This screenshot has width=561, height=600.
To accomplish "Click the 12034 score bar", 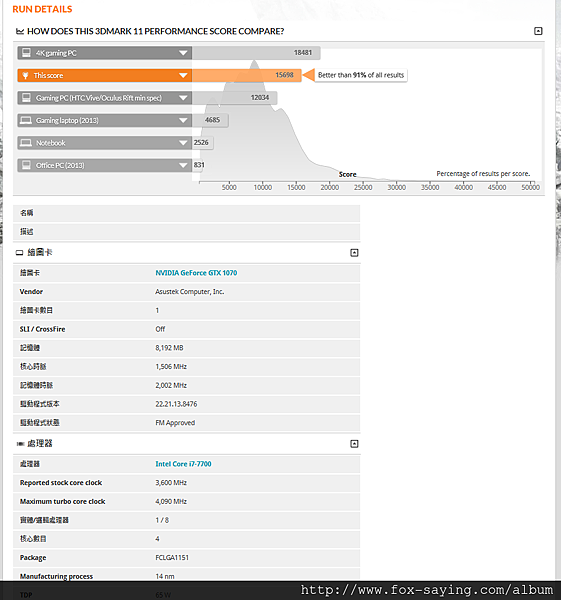I will (x=235, y=98).
